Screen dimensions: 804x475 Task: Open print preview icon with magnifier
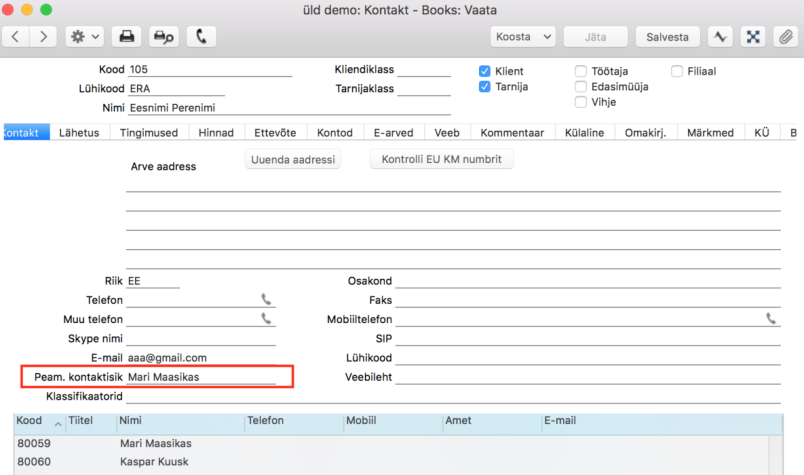click(x=164, y=37)
